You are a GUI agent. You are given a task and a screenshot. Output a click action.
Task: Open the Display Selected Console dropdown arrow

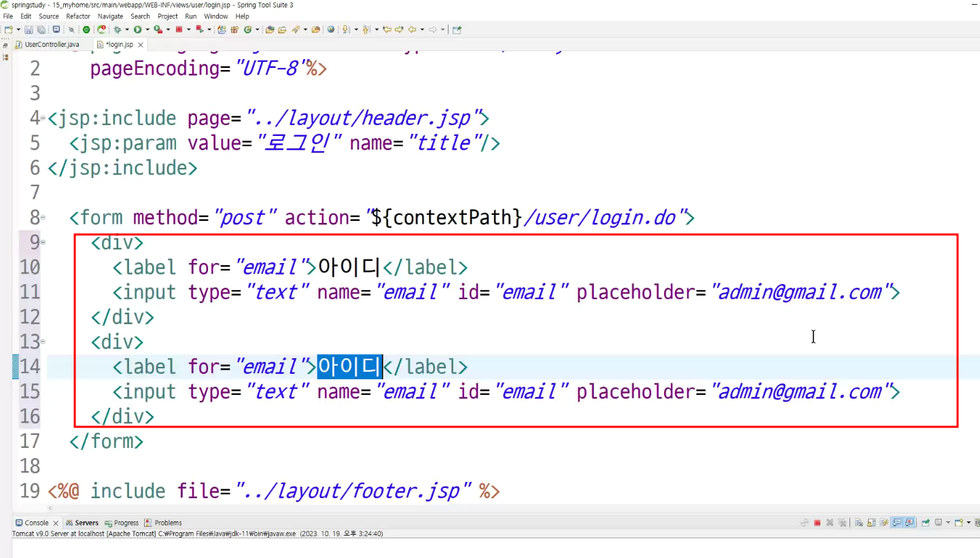pyautogui.click(x=948, y=523)
